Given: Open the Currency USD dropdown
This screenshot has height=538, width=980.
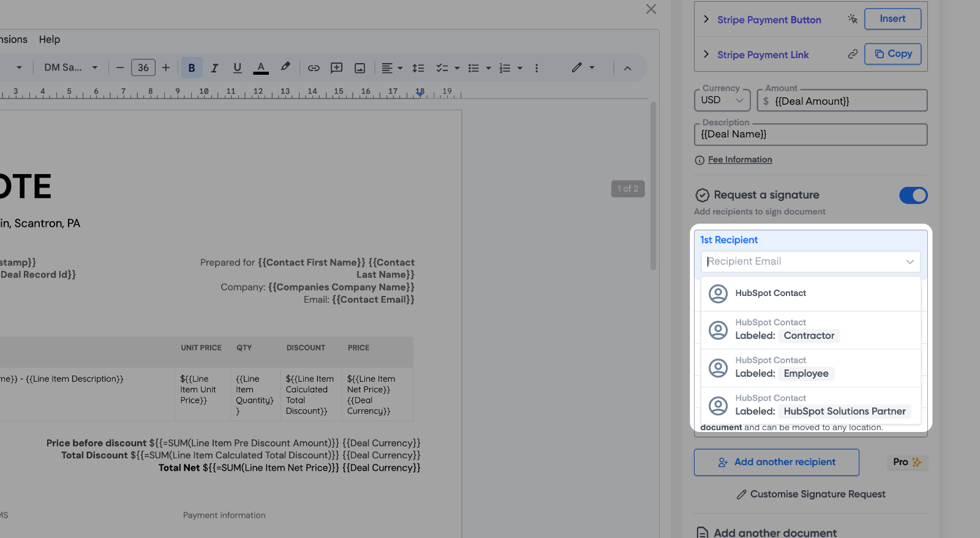Looking at the screenshot, I should pos(722,100).
